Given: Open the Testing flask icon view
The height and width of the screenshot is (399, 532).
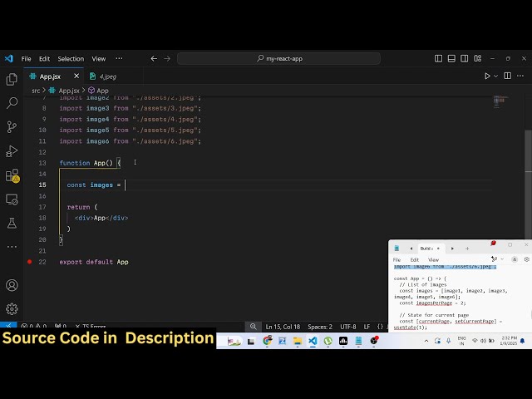Looking at the screenshot, I should (x=12, y=223).
